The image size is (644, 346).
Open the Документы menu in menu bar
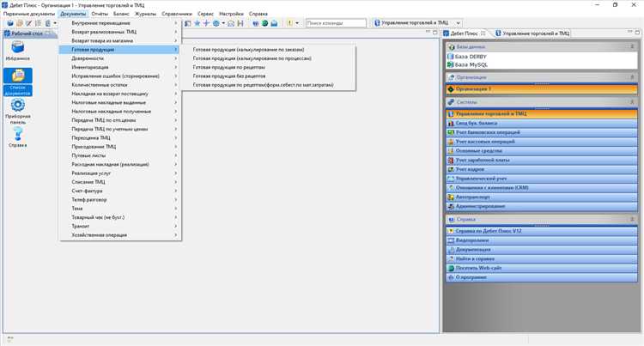[x=73, y=14]
